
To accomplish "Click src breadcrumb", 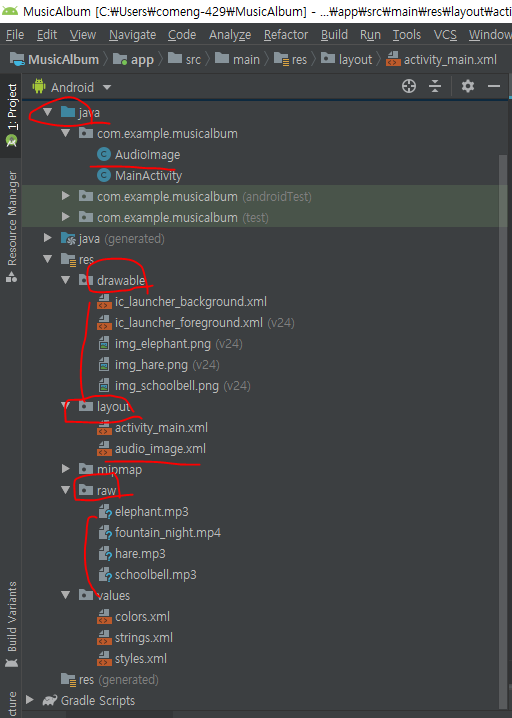I will [185, 60].
